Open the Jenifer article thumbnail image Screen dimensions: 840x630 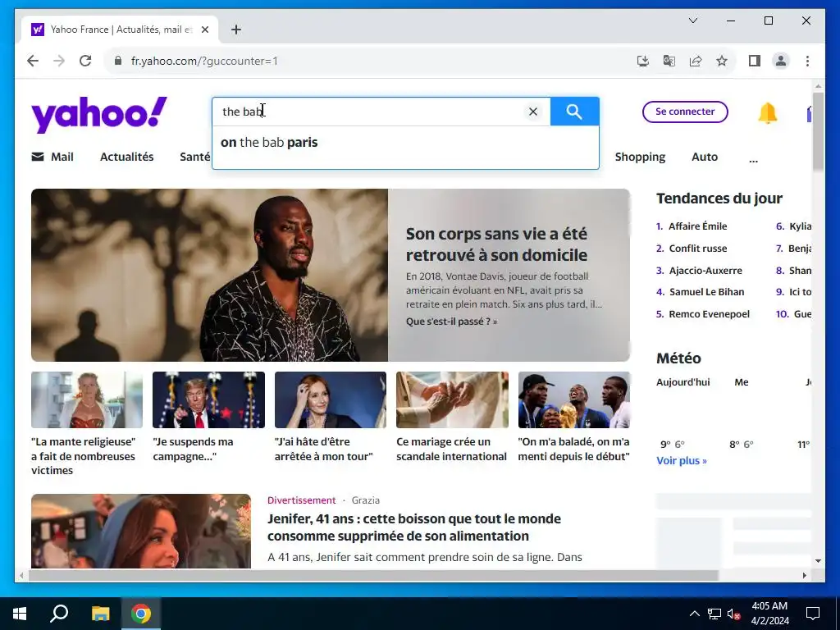(x=141, y=531)
